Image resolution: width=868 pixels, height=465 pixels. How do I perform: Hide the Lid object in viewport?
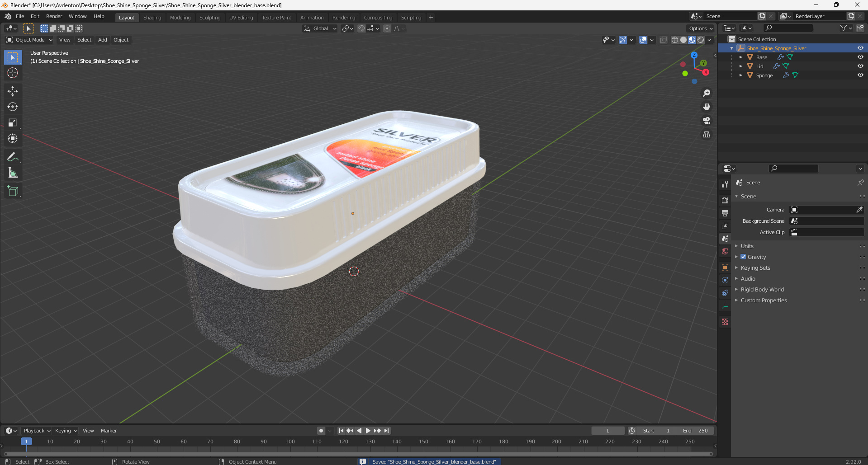[x=860, y=66]
